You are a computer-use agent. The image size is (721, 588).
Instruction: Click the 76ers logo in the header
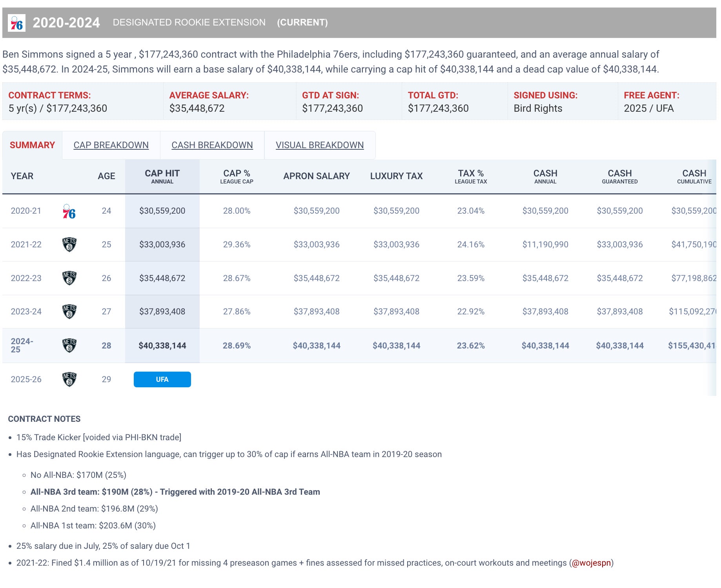coord(16,23)
